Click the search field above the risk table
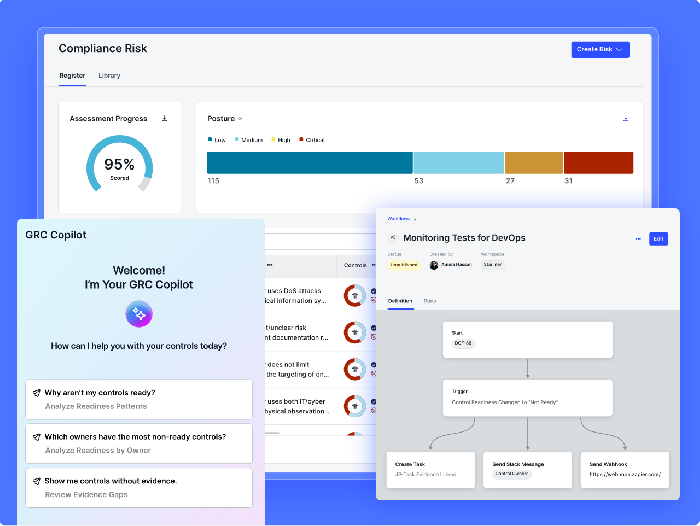This screenshot has width=700, height=526. (320, 242)
